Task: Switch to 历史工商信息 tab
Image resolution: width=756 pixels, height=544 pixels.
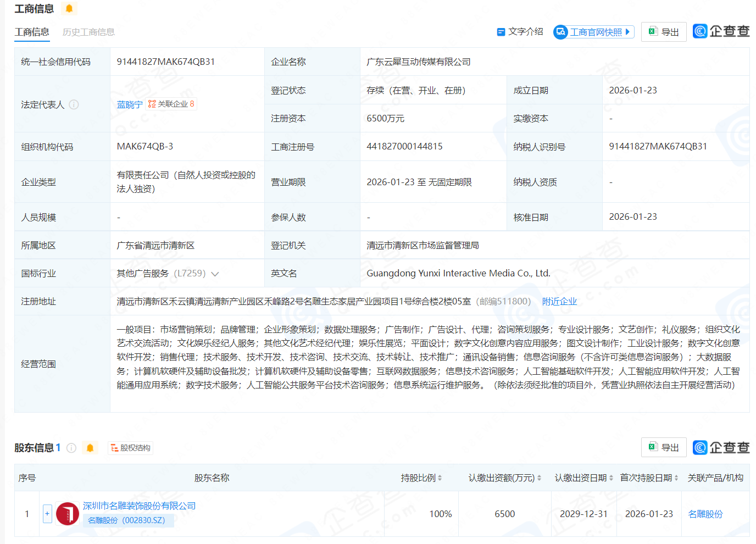Action: (88, 32)
